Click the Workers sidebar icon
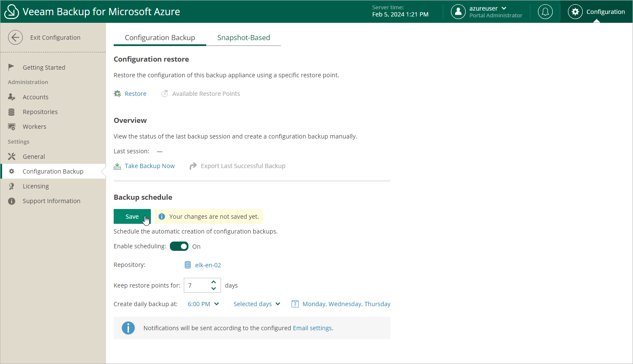This screenshot has height=364, width=633. [x=11, y=127]
